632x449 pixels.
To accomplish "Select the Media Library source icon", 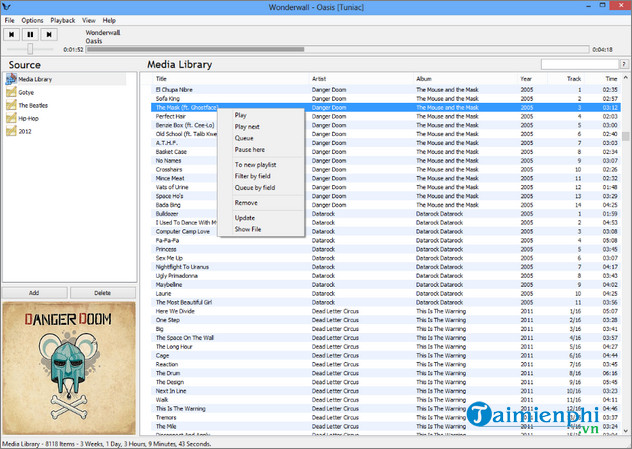I will point(12,79).
